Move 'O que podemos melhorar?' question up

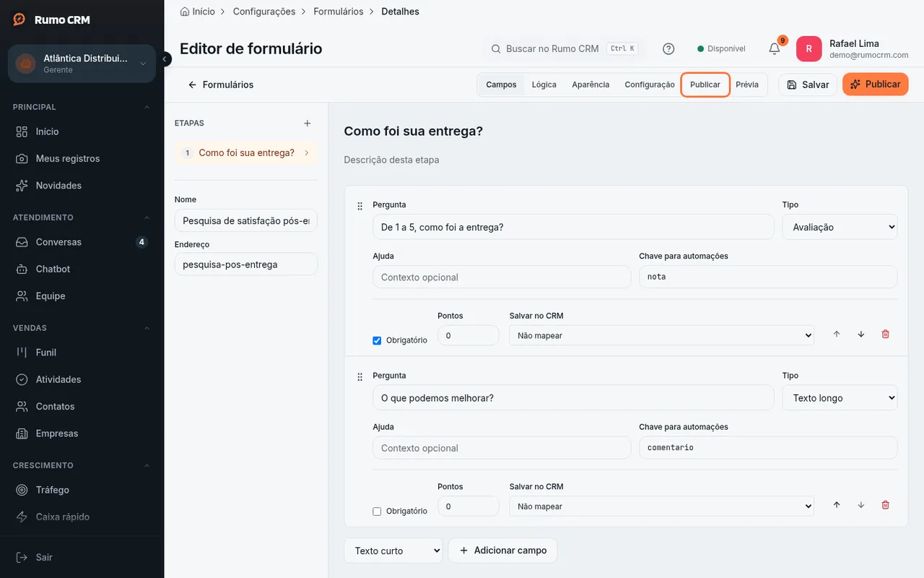pyautogui.click(x=837, y=505)
